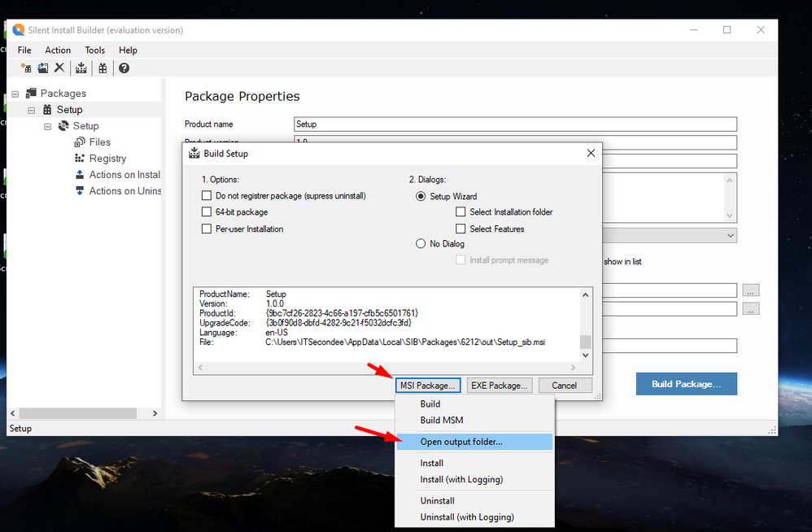The height and width of the screenshot is (532, 812).
Task: Click the Build Setup toolbar icon
Action: pos(81,68)
